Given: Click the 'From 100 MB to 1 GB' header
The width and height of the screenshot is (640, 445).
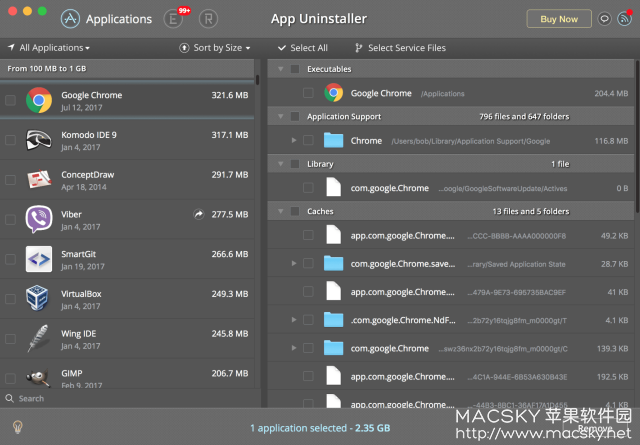Looking at the screenshot, I should pos(127,69).
